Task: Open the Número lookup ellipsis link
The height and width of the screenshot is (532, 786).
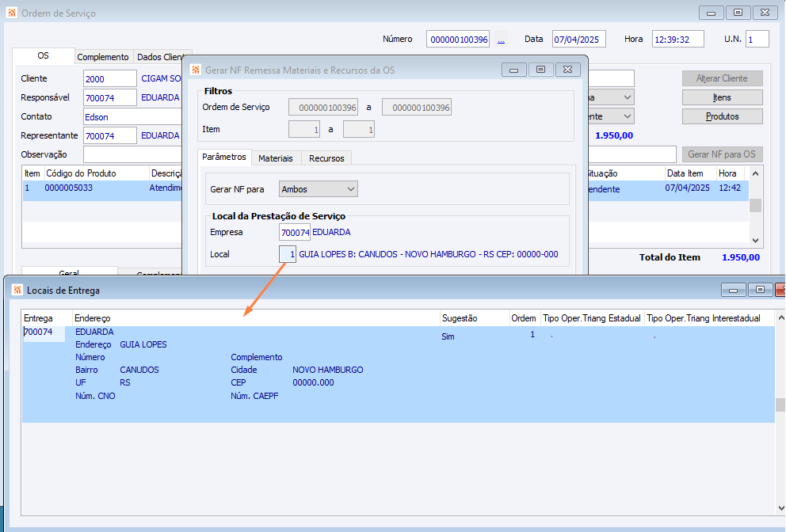Action: point(501,40)
